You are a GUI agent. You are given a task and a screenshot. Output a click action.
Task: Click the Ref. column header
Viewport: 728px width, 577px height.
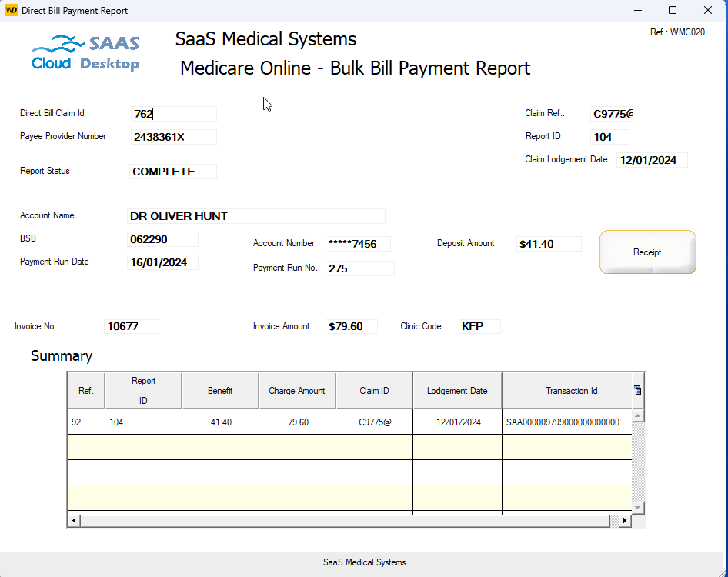[86, 390]
